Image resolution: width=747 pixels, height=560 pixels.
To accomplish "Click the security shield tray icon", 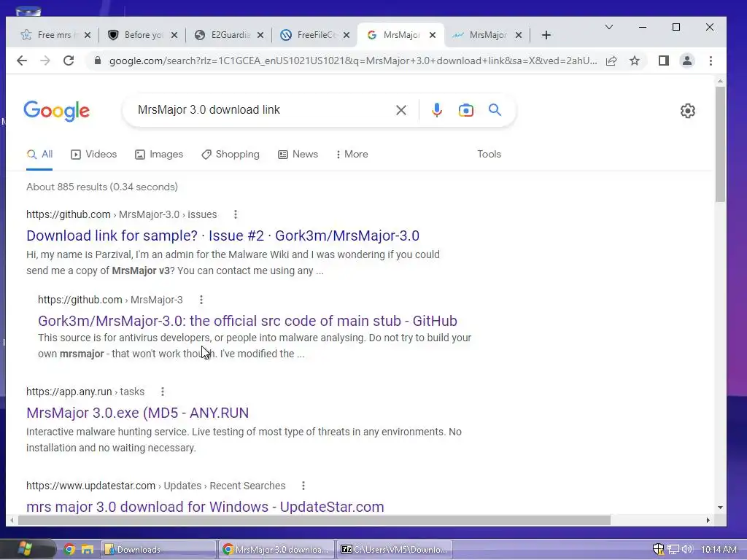I will coord(658,550).
